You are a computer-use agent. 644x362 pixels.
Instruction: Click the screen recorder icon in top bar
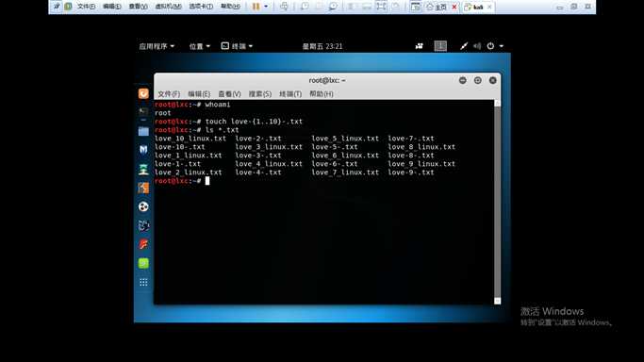[419, 46]
